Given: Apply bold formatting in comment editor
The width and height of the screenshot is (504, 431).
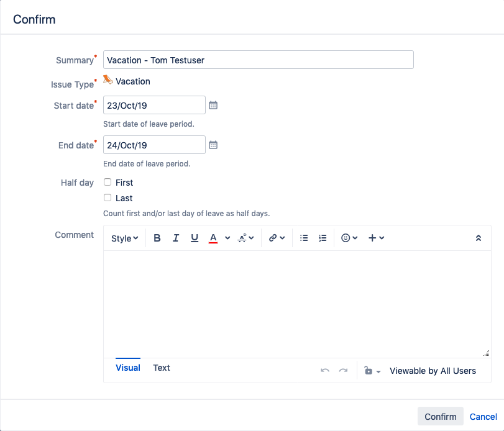Looking at the screenshot, I should coord(157,238).
